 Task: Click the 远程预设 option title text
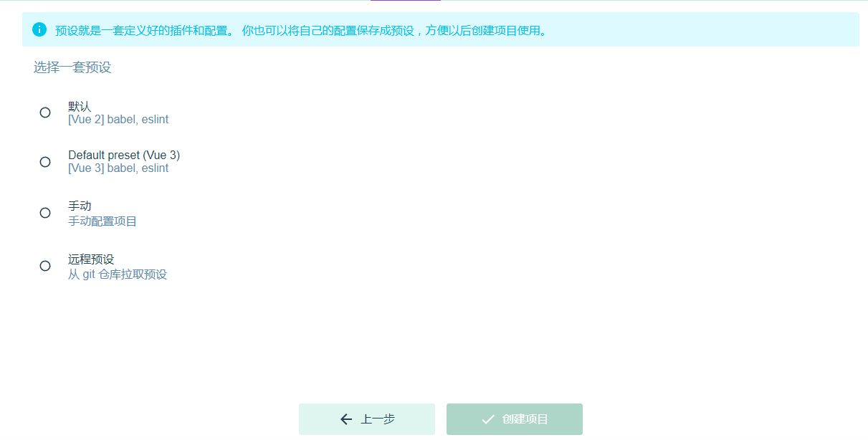(91, 259)
